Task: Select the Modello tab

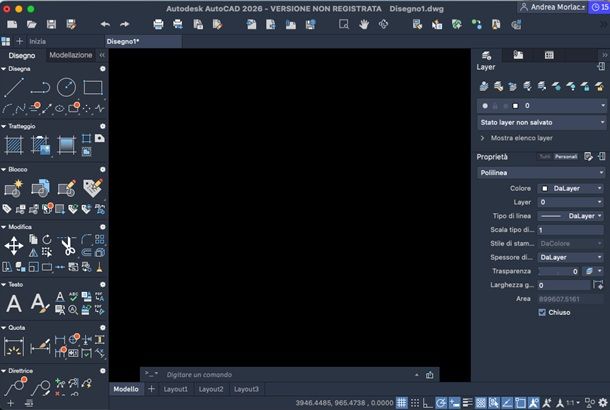Action: (126, 389)
